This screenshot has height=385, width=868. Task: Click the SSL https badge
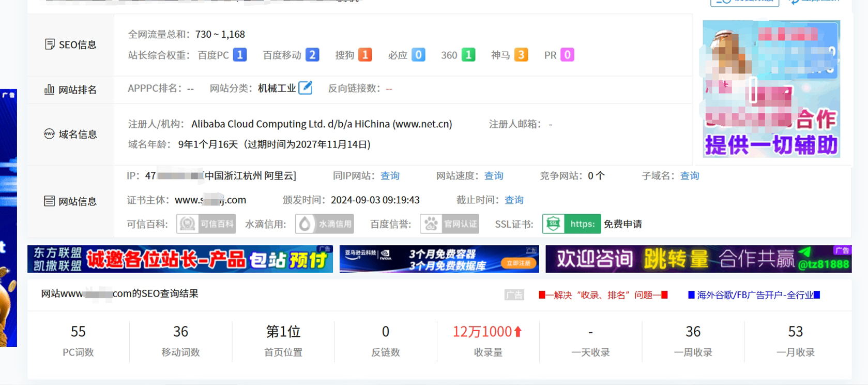(572, 224)
